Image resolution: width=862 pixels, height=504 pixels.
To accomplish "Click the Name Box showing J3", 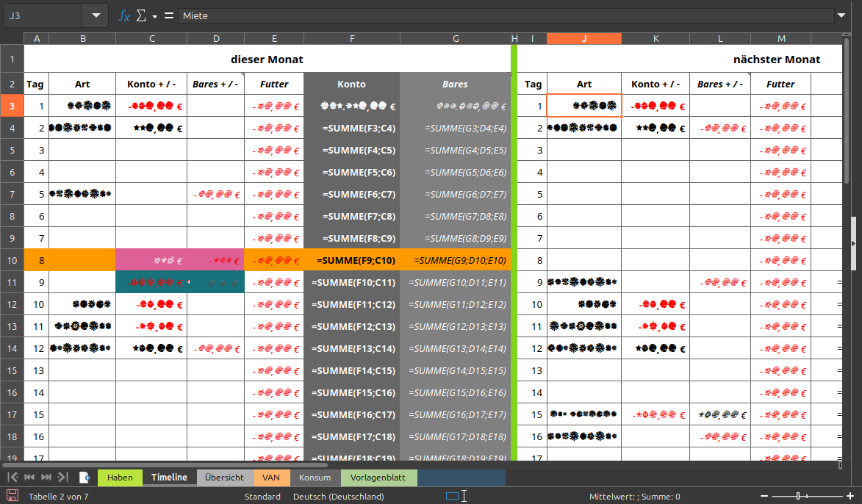I will (x=43, y=15).
